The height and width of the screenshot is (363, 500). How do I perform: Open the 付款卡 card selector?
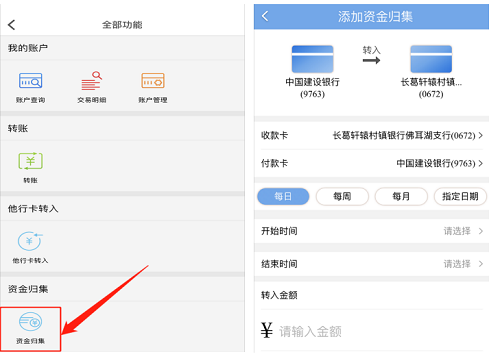click(371, 163)
